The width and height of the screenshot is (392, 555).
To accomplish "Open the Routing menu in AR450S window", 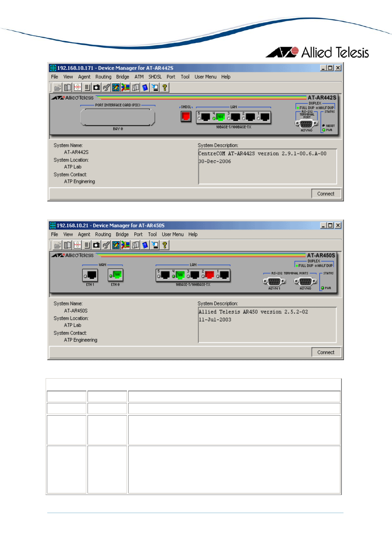I will (103, 235).
